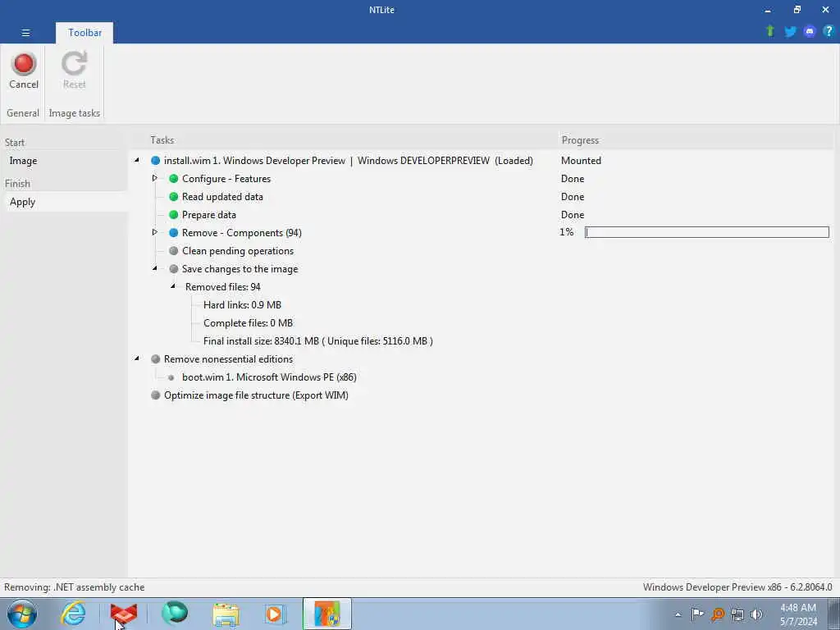Screen dimensions: 840x630
Task: Expand the Configure - Features node
Action: pyautogui.click(x=155, y=178)
